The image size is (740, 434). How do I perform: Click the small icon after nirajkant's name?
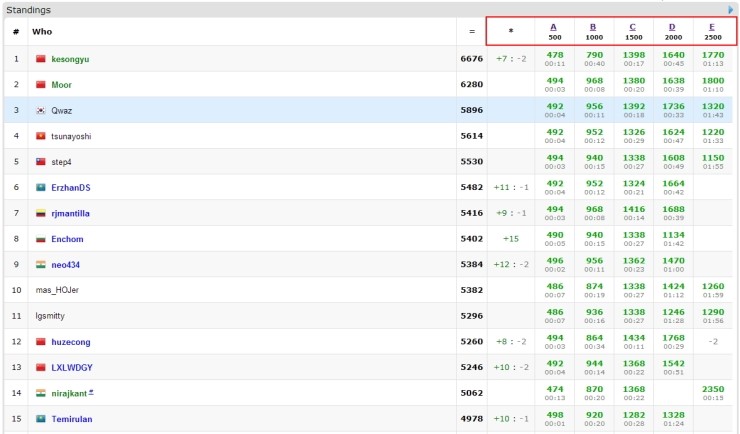(91, 392)
